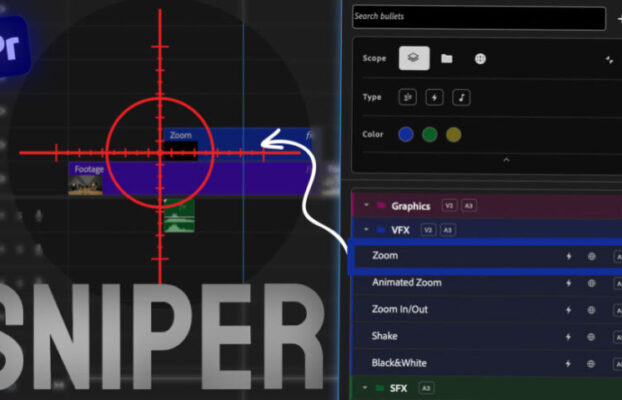Click into the Search bullets field
Image resolution: width=622 pixels, height=400 pixels.
[479, 18]
